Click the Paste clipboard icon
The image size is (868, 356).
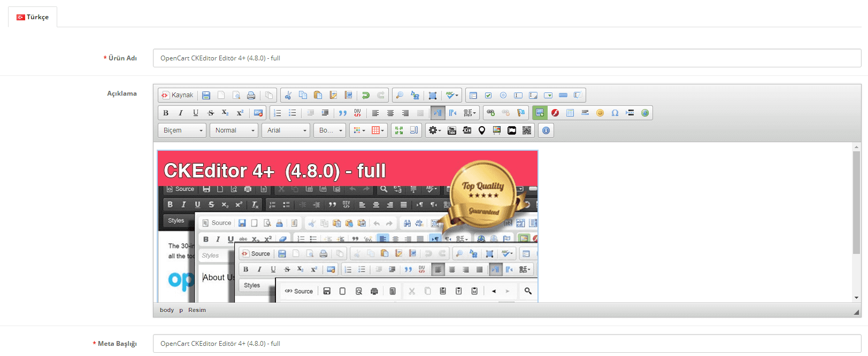coord(318,95)
